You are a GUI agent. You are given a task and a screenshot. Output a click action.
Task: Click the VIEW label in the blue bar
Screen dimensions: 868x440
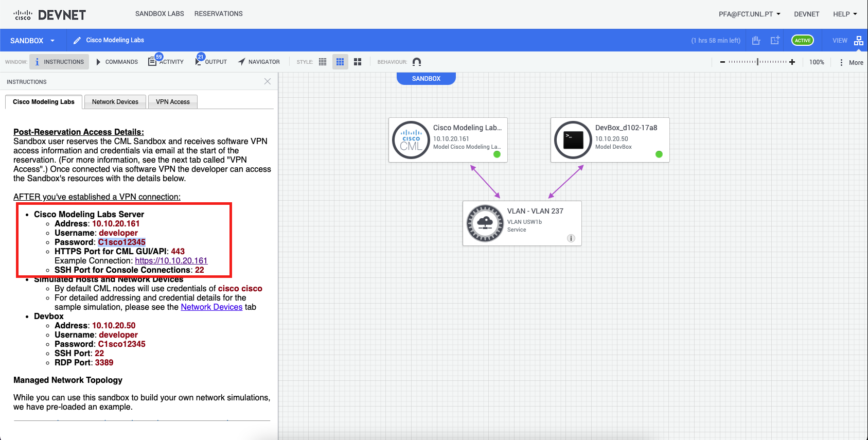click(x=840, y=41)
